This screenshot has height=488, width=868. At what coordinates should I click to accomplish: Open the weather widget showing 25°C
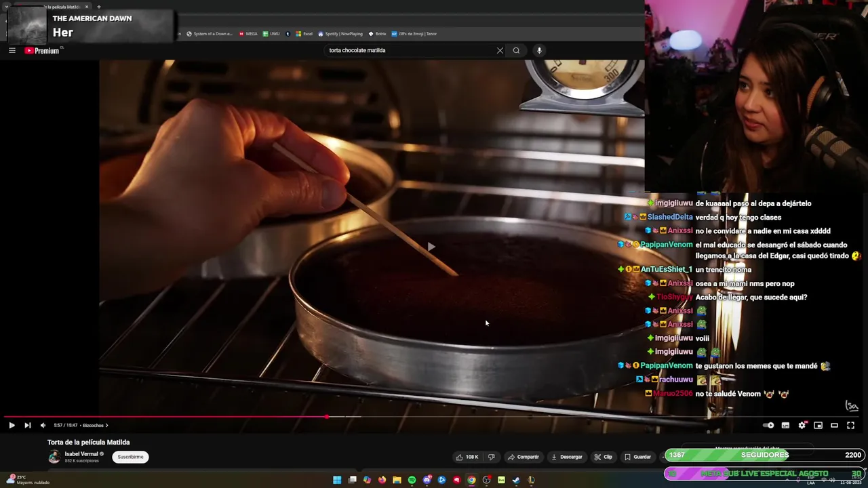pos(27,479)
